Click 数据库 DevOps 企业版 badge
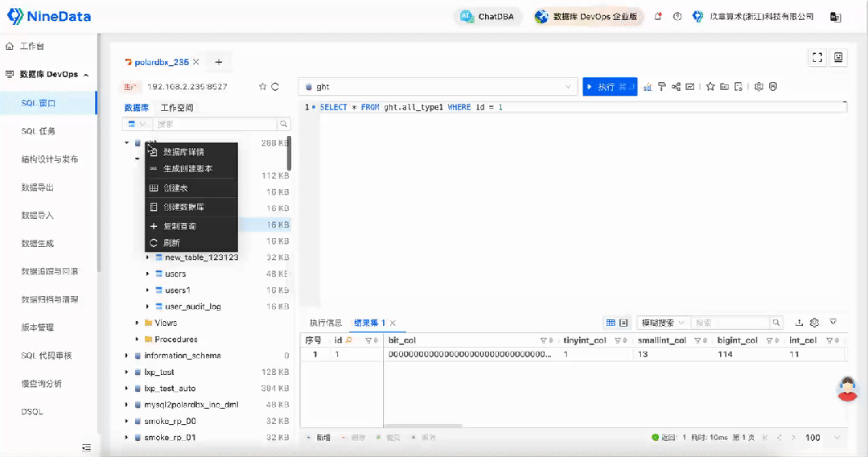The image size is (868, 457). click(x=586, y=17)
